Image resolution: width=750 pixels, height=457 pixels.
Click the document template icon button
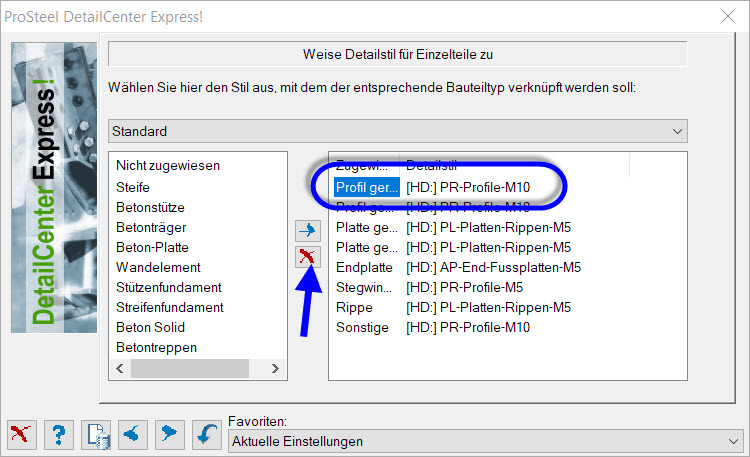click(x=96, y=435)
